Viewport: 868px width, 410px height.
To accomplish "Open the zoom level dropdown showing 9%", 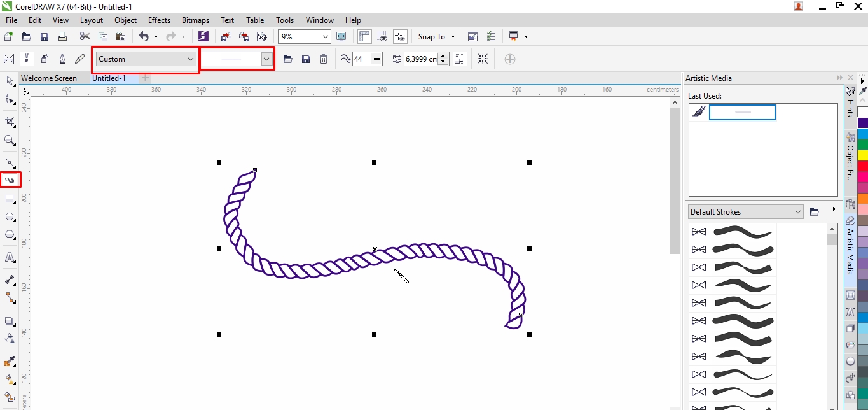I will click(326, 37).
